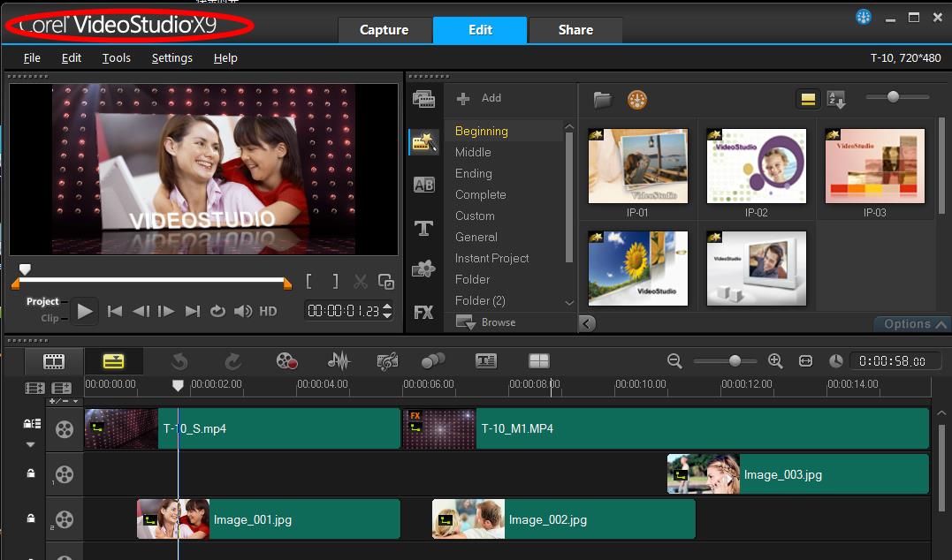Adjust the library thumbnail size slider
952x560 pixels.
coord(893,97)
